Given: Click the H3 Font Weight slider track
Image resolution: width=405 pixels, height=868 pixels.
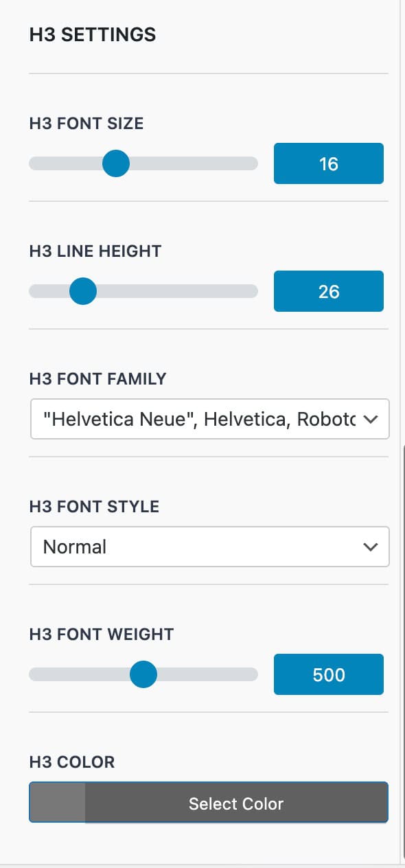Looking at the screenshot, I should tap(206, 675).
